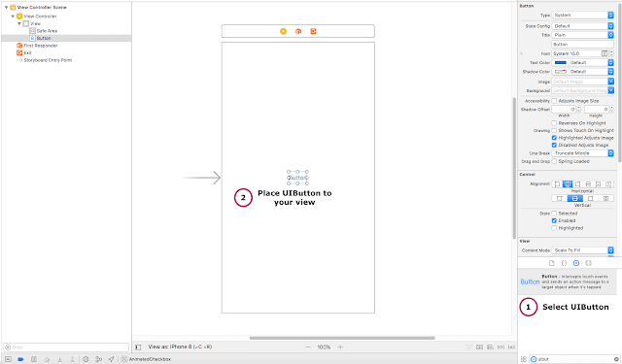Uncheck Disabled Adjusts Image checkbox
This screenshot has width=622, height=364.
click(x=554, y=145)
